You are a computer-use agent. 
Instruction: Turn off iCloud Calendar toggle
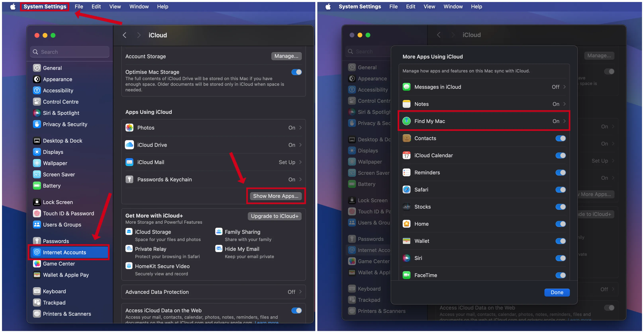(561, 155)
